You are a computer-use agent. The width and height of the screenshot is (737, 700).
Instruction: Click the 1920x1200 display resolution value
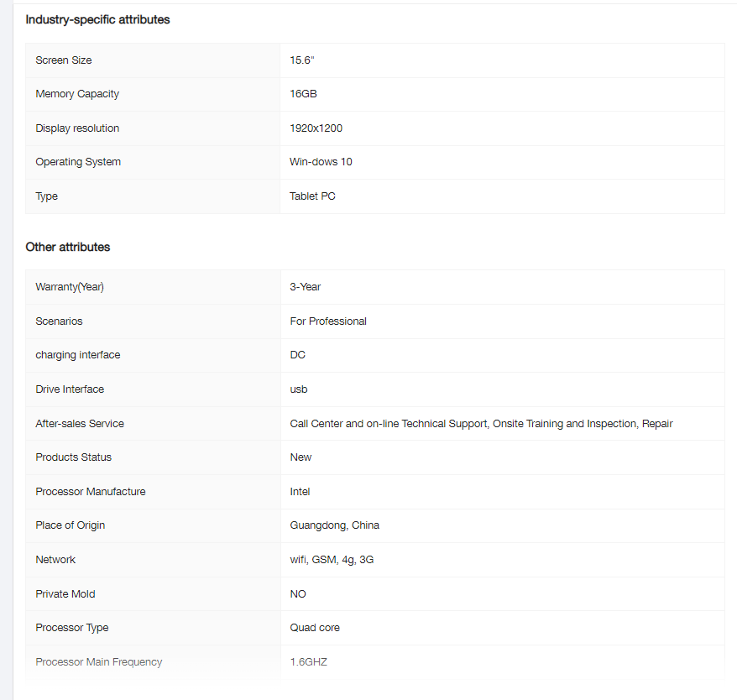(x=316, y=128)
